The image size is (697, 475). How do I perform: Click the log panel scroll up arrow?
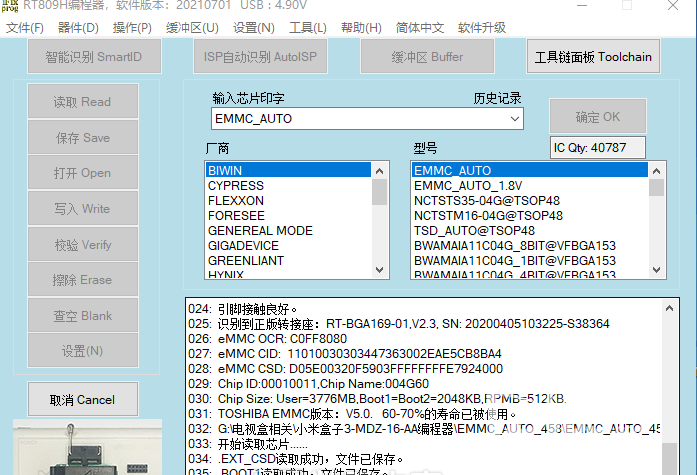tap(669, 308)
